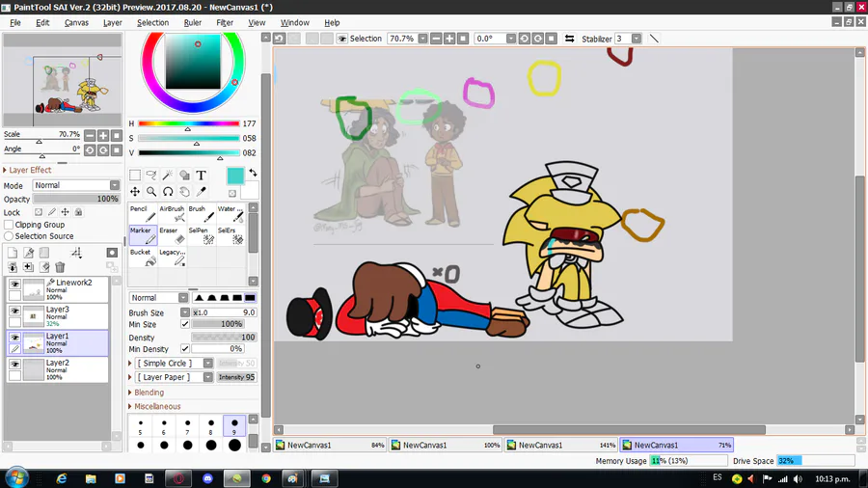Open the Canvas menu
This screenshot has height=488, width=868.
[x=76, y=23]
